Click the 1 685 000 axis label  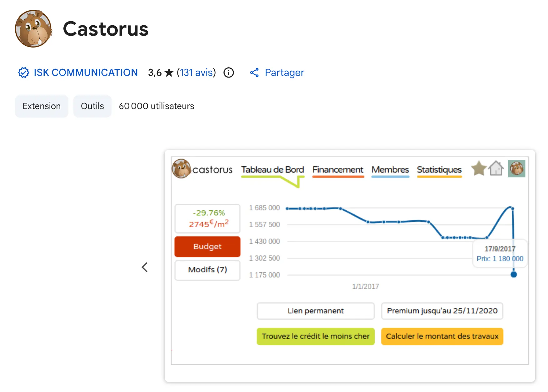[x=264, y=208]
